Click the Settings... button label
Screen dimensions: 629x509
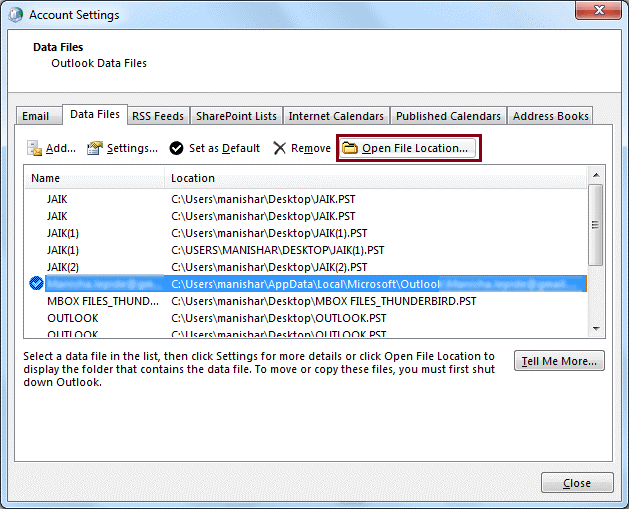pos(132,148)
